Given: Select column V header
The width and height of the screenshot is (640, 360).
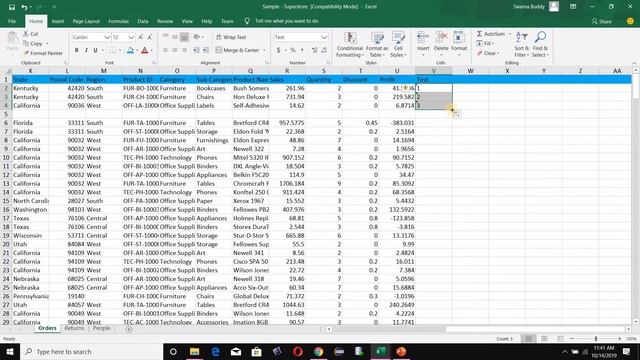Looking at the screenshot, I should [433, 71].
